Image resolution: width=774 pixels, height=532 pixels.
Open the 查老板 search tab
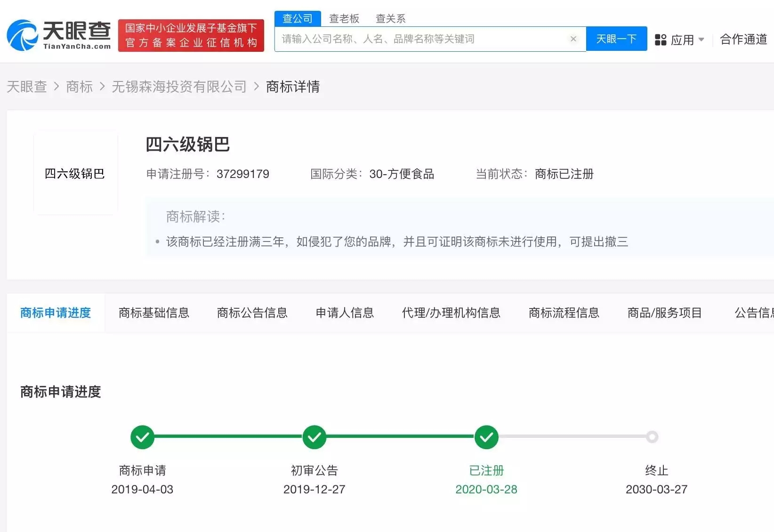click(344, 18)
